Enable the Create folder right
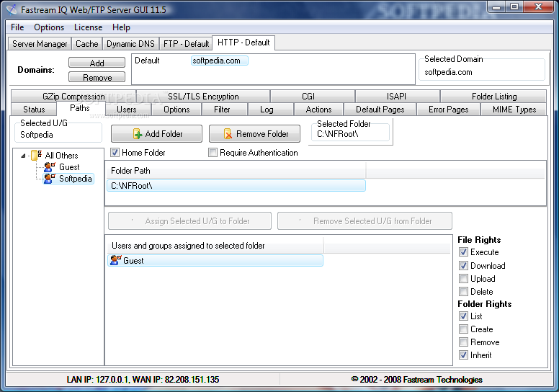Image resolution: width=559 pixels, height=392 pixels. 463,329
